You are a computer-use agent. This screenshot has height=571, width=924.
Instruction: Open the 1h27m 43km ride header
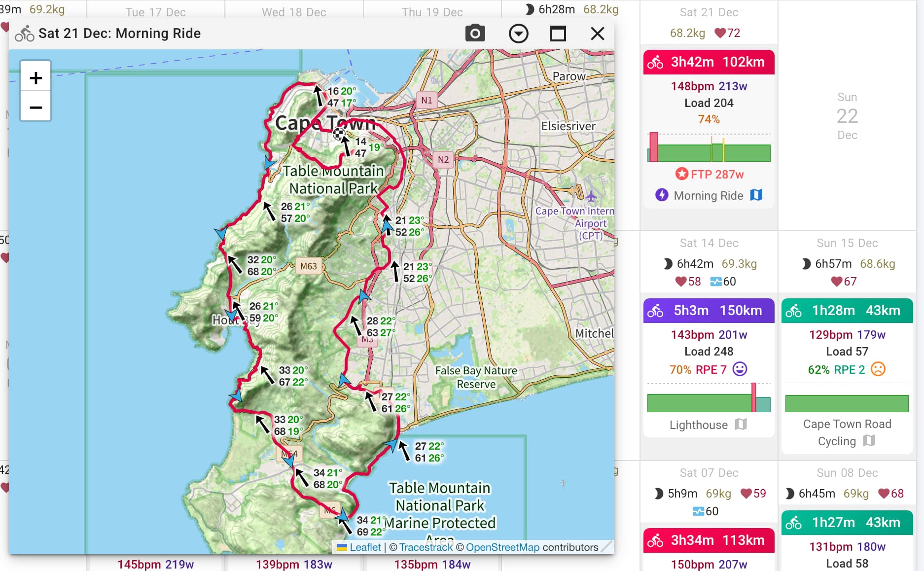pos(847,523)
